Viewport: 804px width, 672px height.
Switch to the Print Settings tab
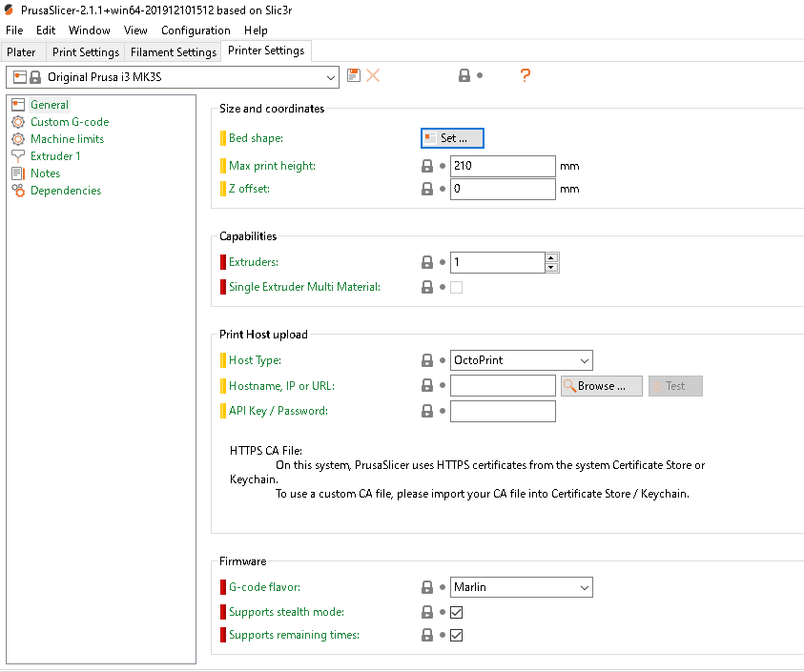click(x=86, y=52)
